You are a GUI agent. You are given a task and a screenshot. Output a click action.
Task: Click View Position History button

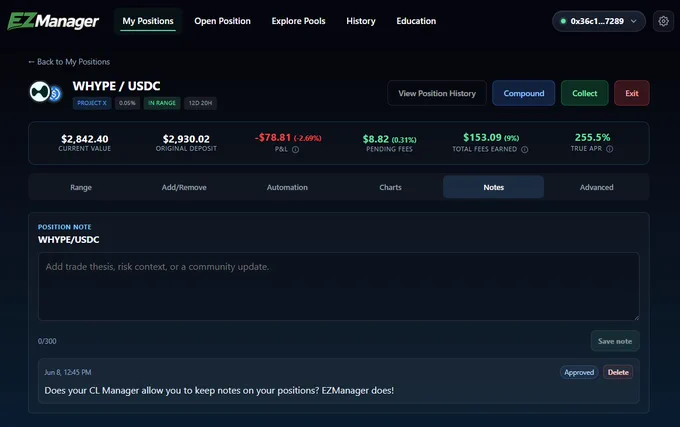click(437, 93)
